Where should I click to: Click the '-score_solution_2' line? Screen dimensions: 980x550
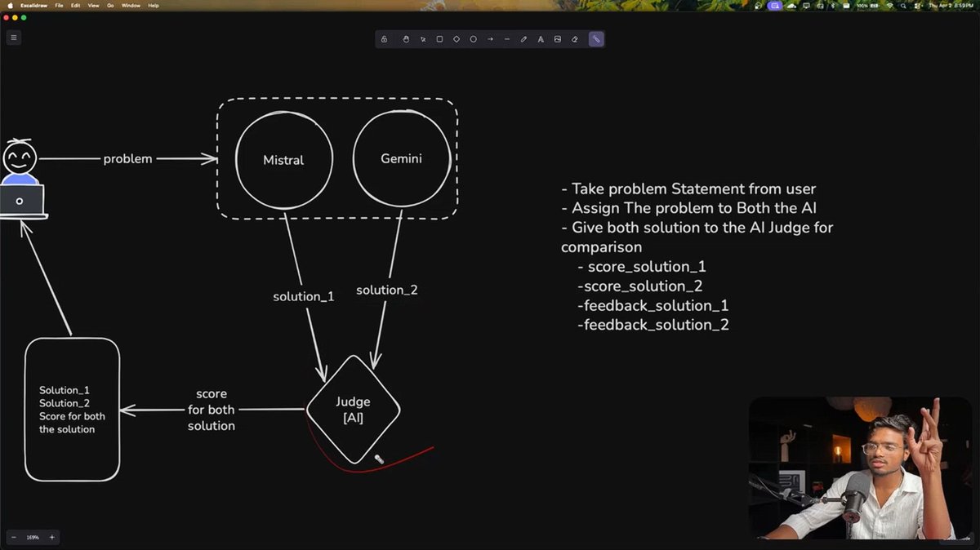point(639,286)
